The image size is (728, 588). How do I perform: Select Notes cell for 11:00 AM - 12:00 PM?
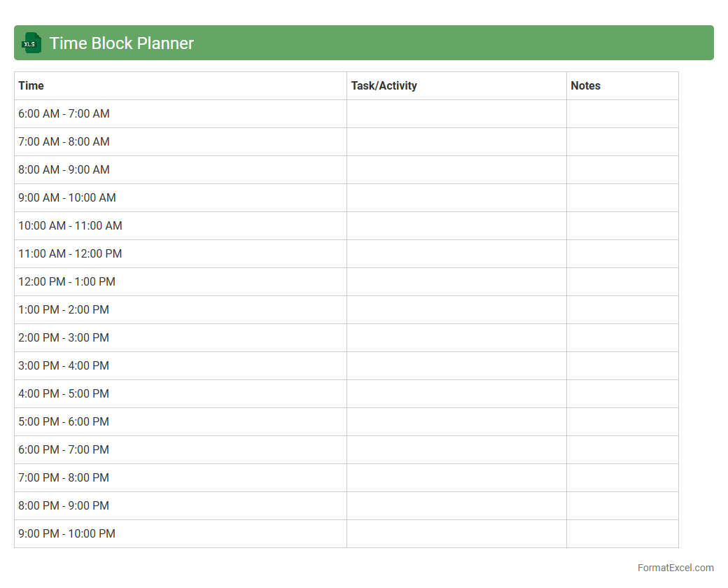pos(622,253)
